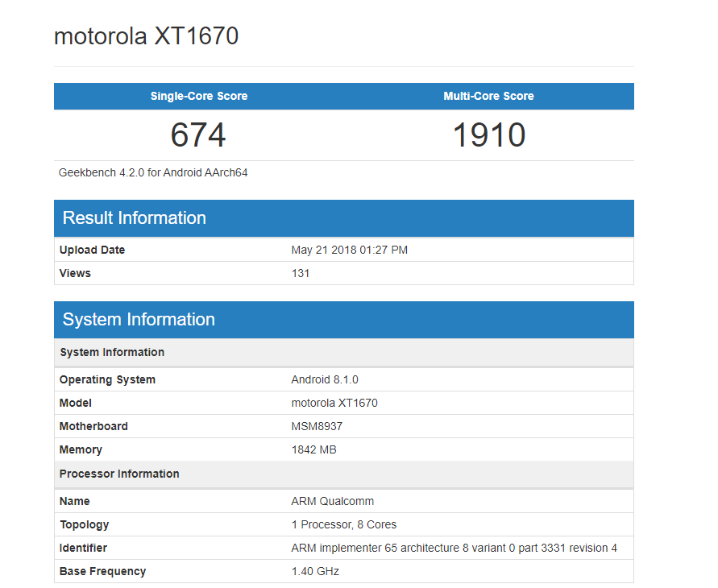Click the views count 131

click(301, 273)
